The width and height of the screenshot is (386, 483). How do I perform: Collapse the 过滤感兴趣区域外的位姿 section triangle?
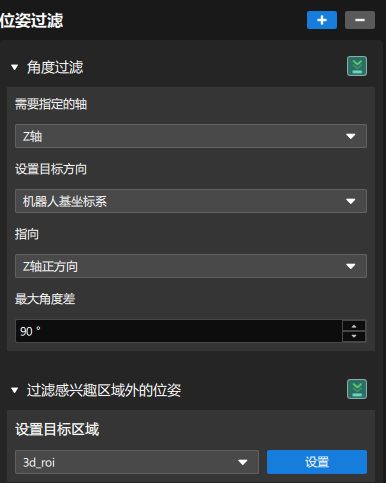pos(14,390)
